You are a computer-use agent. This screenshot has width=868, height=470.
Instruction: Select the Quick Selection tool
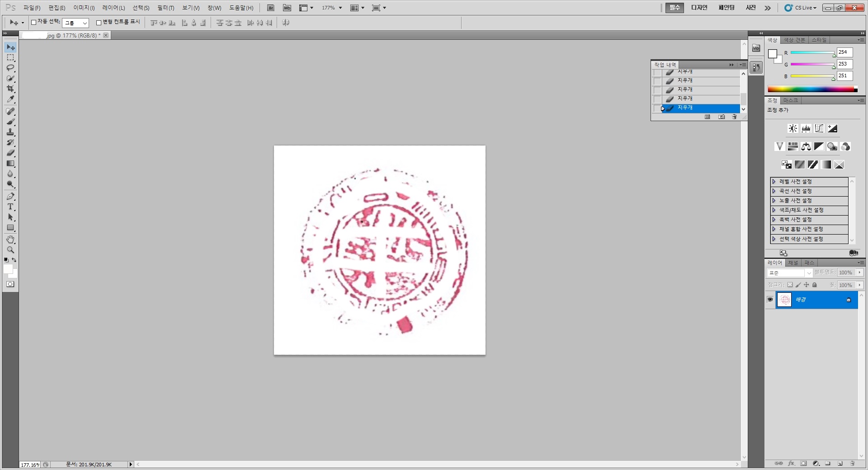coord(10,79)
